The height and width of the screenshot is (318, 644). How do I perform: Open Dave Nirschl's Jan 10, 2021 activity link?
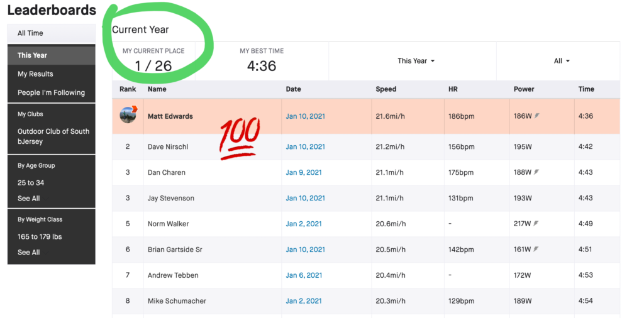[x=305, y=147]
